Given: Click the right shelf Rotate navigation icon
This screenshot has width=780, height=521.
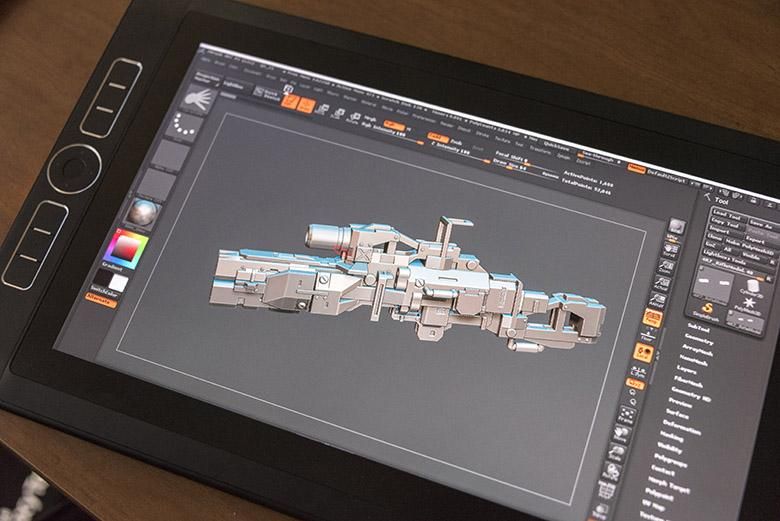Looking at the screenshot, I should [x=611, y=471].
